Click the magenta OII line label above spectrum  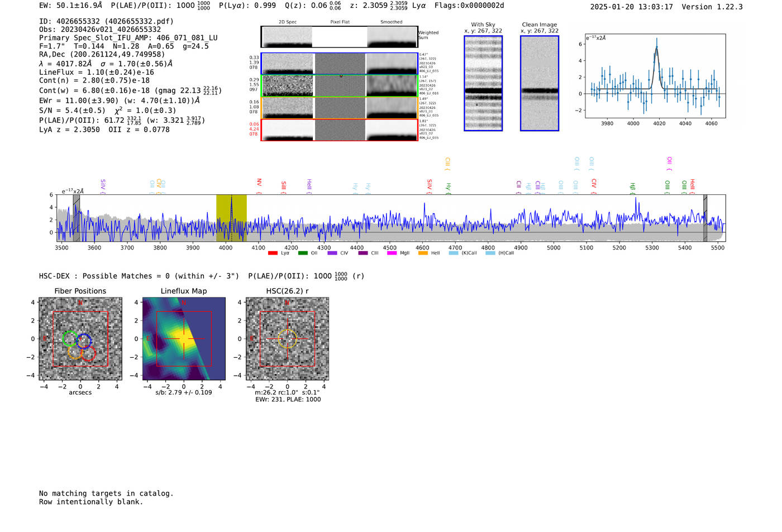click(669, 163)
